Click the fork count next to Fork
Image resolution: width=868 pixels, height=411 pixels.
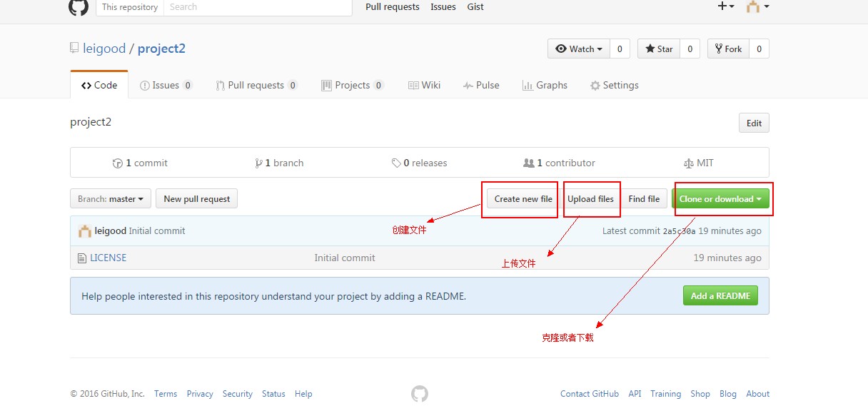[759, 49]
